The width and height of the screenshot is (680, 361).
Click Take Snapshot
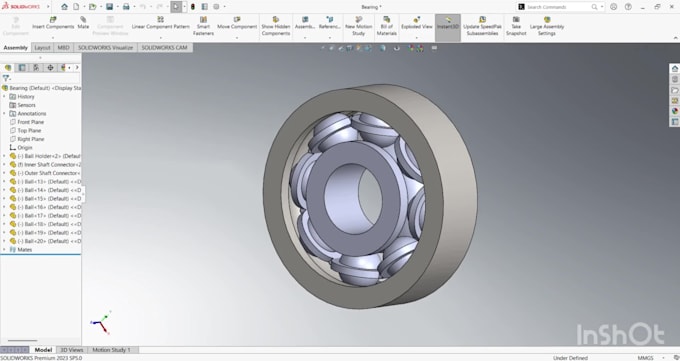pos(516,26)
